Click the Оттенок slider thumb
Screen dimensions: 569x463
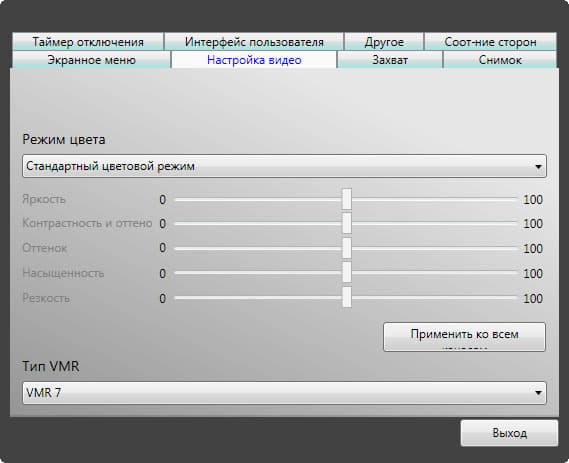[347, 248]
